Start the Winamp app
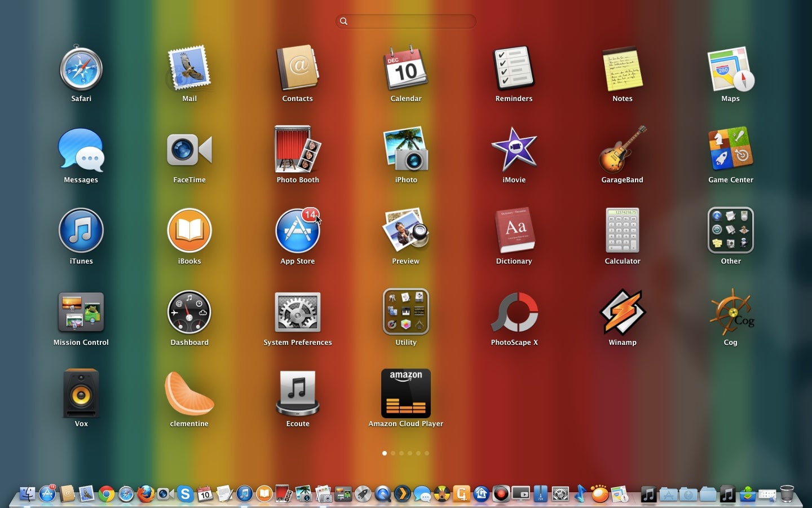 [622, 312]
